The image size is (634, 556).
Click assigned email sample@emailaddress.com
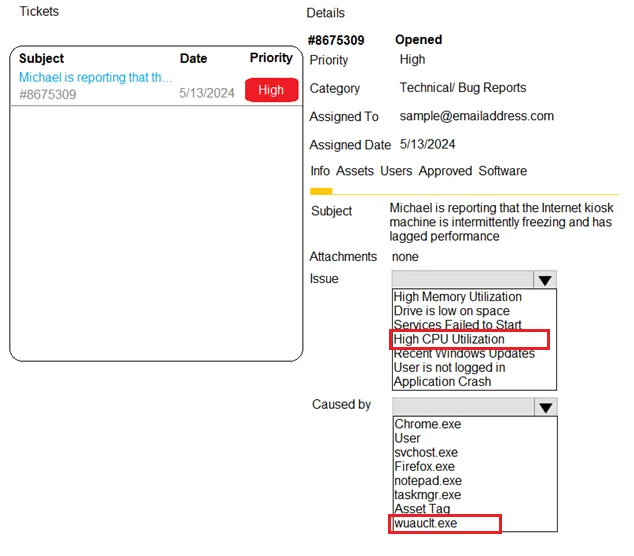(477, 116)
